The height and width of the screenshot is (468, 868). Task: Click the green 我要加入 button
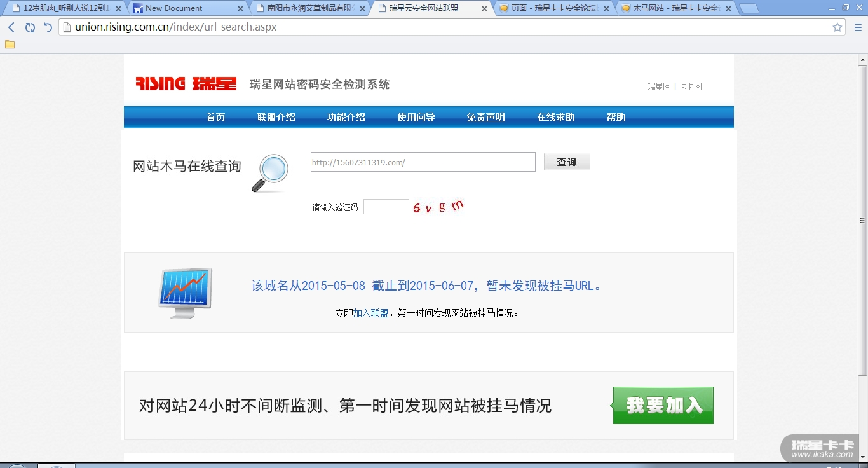(663, 405)
